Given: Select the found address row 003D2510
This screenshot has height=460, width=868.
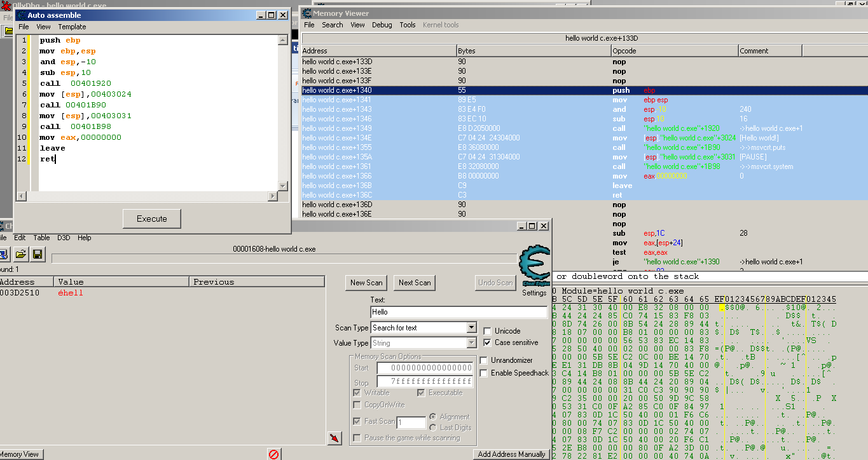Looking at the screenshot, I should [162, 293].
